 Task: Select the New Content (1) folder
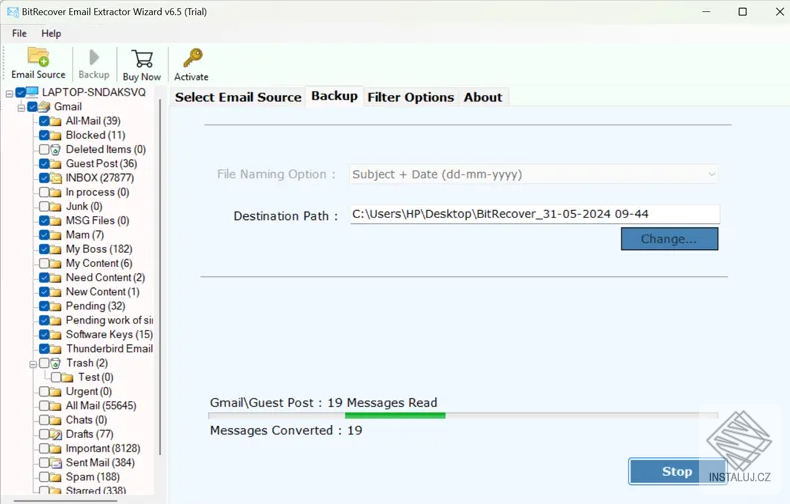(x=103, y=292)
